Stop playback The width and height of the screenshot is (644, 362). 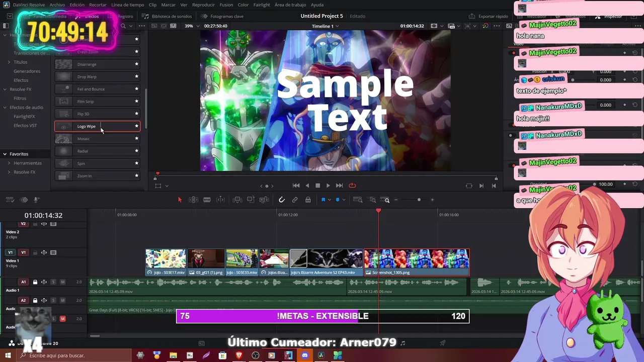point(317,186)
